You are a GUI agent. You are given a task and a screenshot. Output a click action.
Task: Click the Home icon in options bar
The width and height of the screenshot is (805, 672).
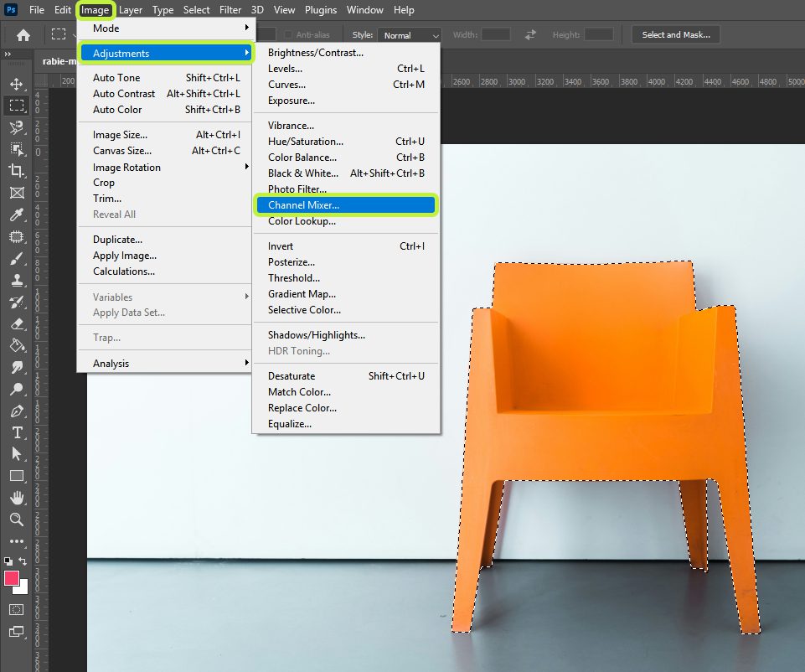(x=23, y=35)
